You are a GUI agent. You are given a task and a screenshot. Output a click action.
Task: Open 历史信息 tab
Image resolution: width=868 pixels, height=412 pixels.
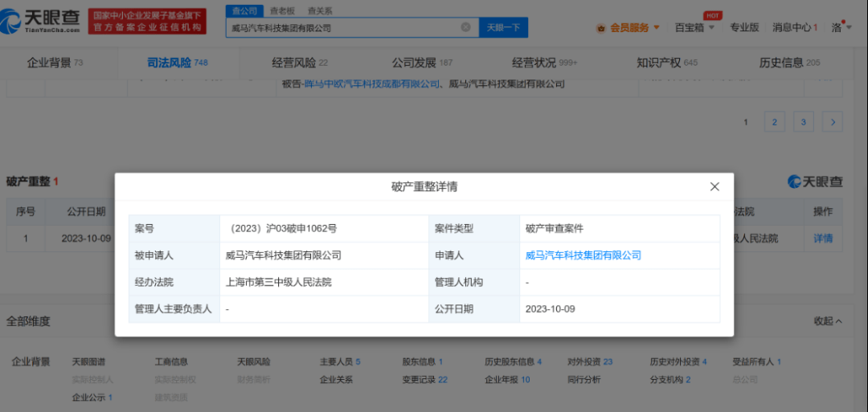[x=789, y=63]
